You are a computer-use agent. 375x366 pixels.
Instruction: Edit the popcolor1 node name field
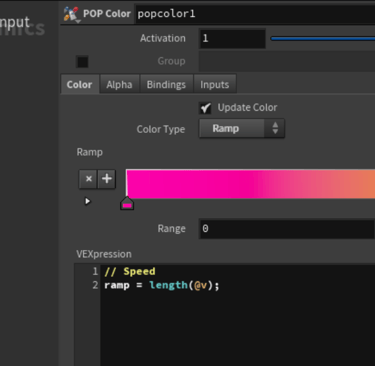(x=255, y=14)
